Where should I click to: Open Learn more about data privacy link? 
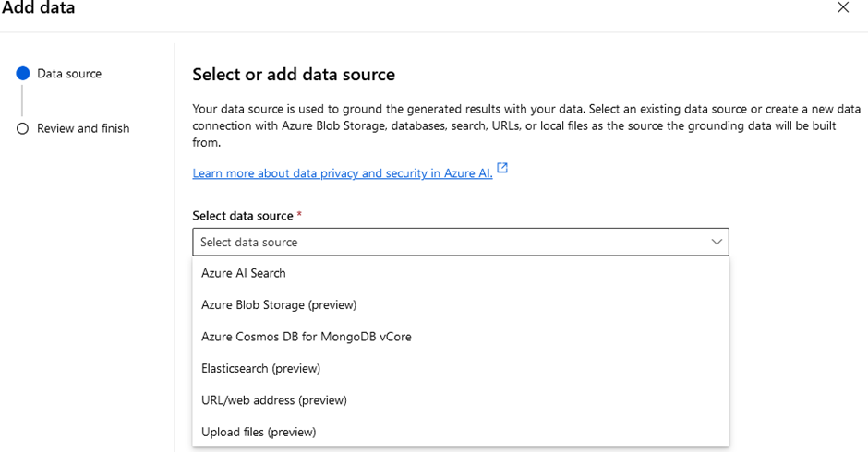(342, 173)
